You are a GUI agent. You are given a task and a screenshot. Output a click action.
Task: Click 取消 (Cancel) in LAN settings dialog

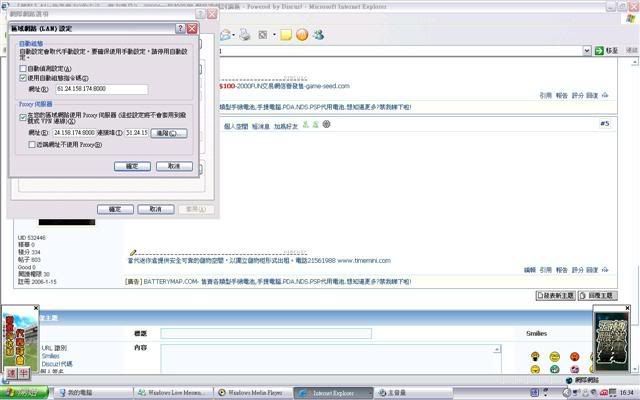click(174, 166)
